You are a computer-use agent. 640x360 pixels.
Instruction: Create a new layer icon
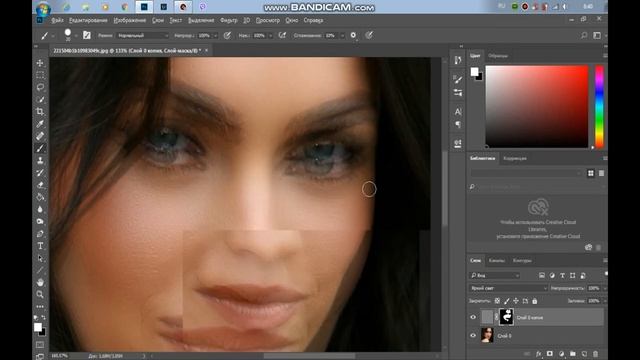pos(584,354)
